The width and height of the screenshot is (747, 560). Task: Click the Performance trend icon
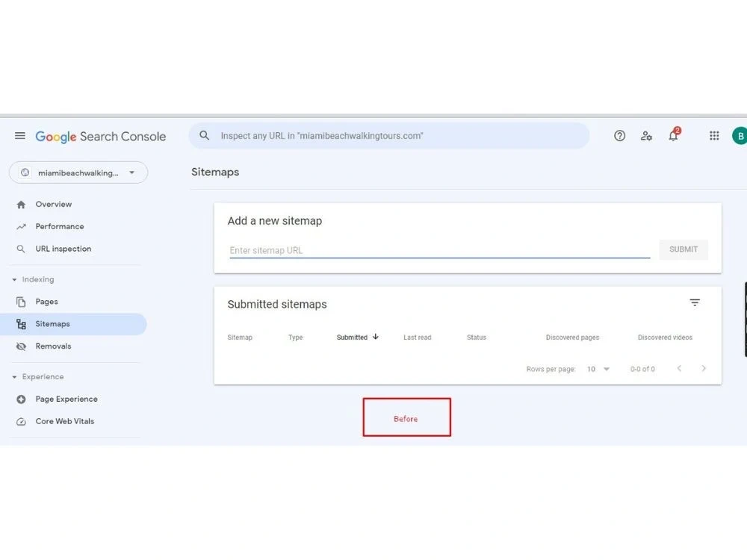tap(21, 227)
